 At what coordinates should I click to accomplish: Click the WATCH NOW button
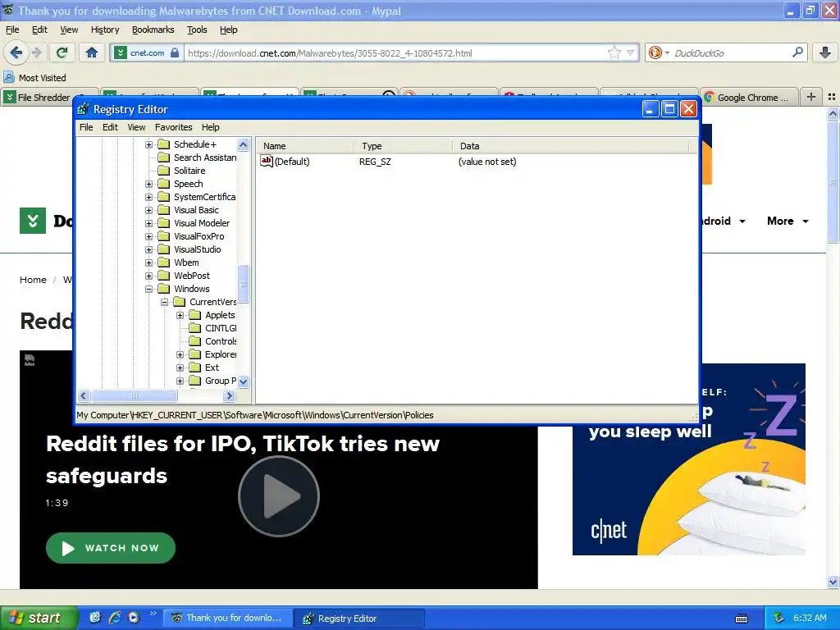pyautogui.click(x=111, y=547)
